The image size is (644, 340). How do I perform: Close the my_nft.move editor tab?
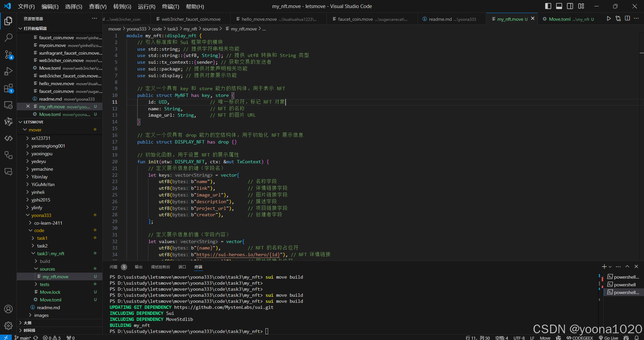click(533, 19)
